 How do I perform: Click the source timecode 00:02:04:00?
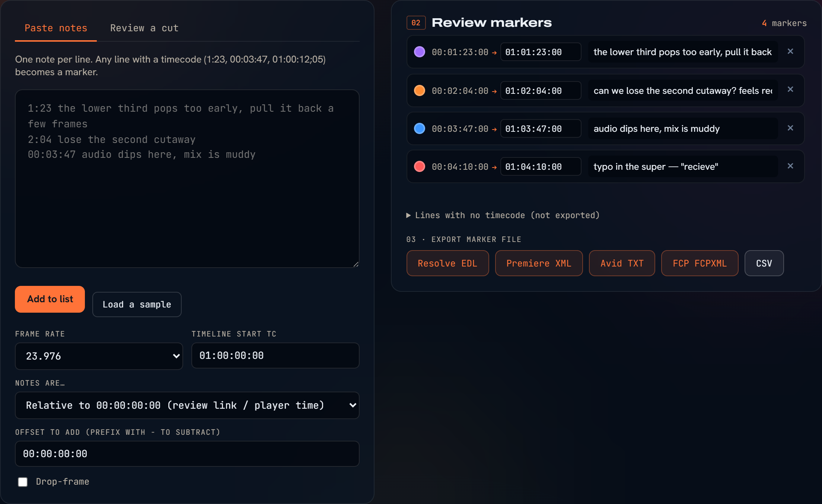tap(460, 91)
